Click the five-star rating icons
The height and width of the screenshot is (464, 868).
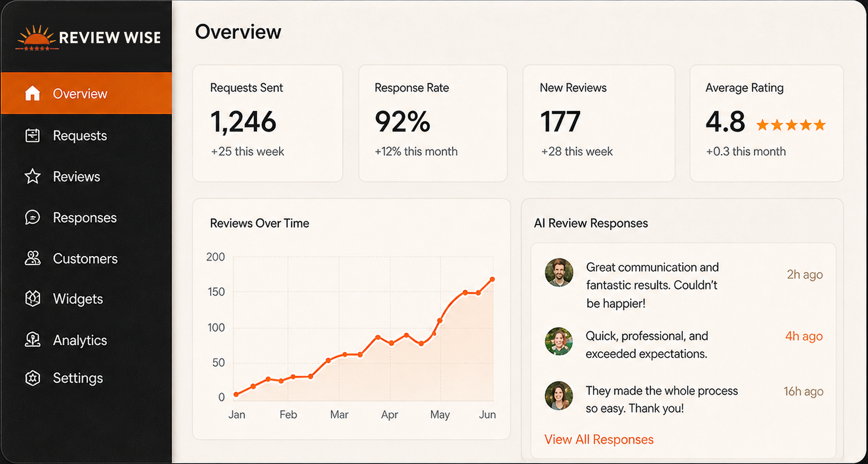click(x=791, y=125)
